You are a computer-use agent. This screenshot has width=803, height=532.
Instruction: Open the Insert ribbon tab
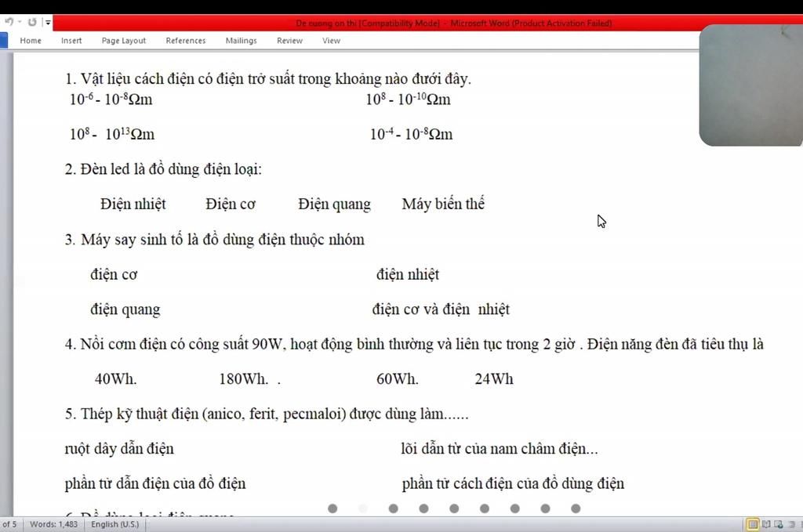[x=71, y=41]
